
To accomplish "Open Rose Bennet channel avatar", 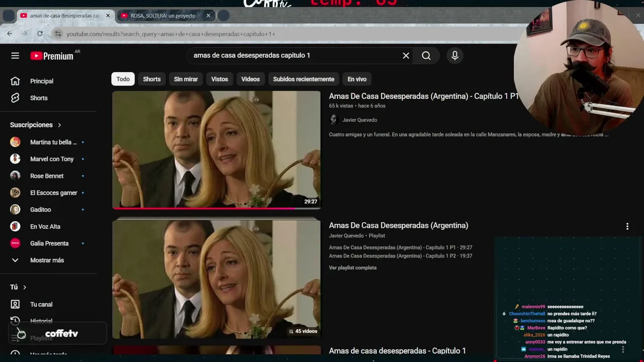I will tap(15, 176).
